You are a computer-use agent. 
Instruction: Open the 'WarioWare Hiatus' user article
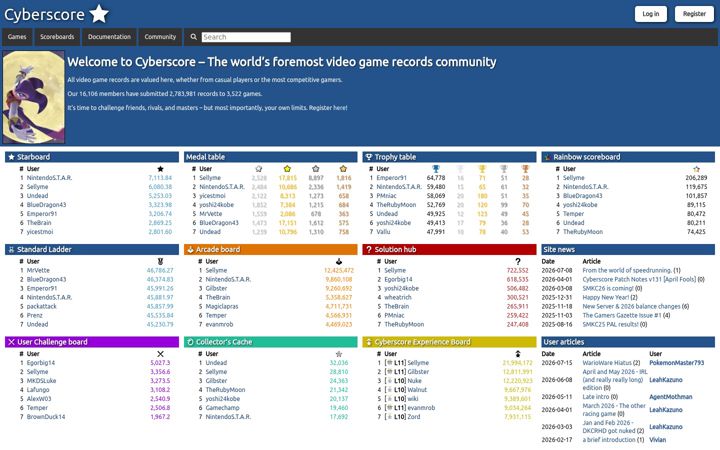[607, 363]
